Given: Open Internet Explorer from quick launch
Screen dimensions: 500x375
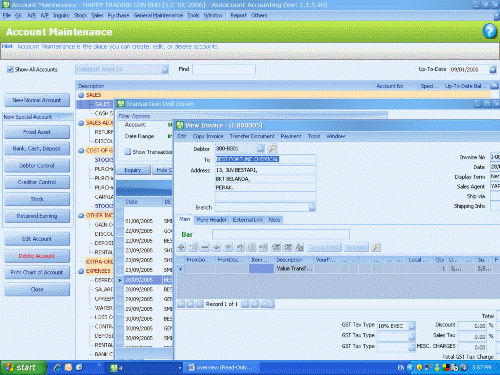Looking at the screenshot, I should pos(57,367).
